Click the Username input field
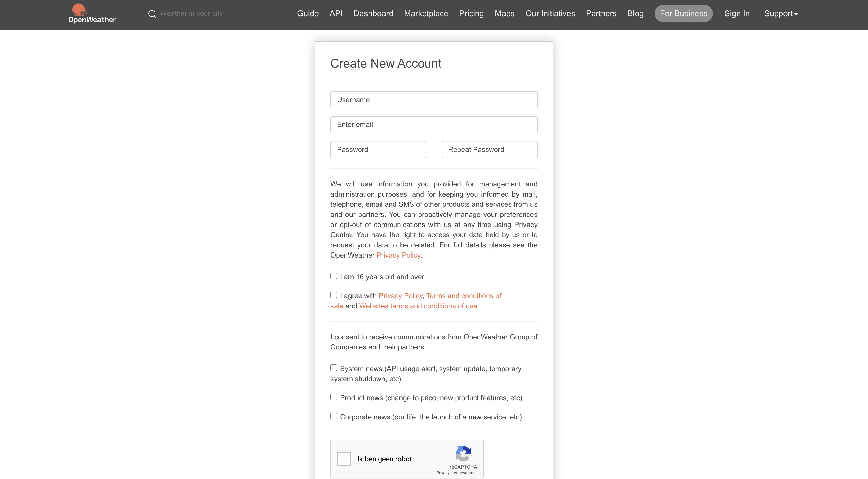 [x=434, y=99]
